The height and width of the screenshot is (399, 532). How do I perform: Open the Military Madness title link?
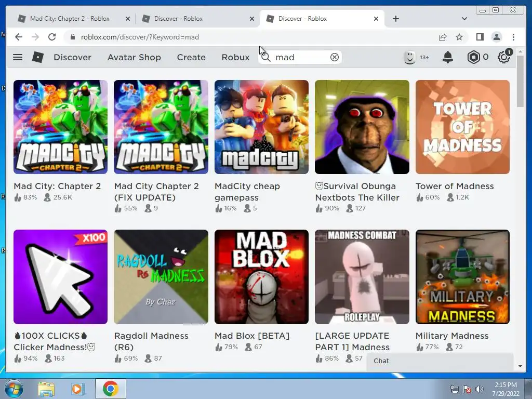452,336
